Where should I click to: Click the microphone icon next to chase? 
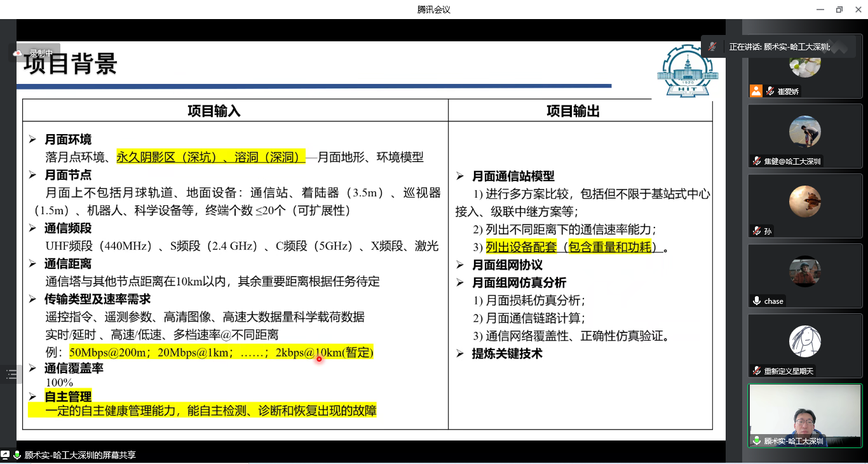click(x=756, y=301)
